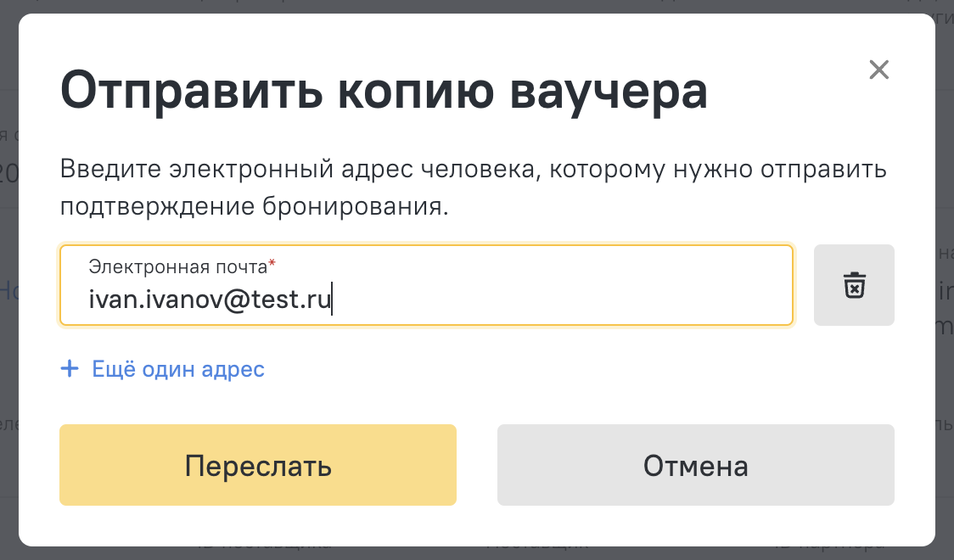Click the typed email ivan.ivanov@test.ru
This screenshot has width=954, height=560.
210,300
